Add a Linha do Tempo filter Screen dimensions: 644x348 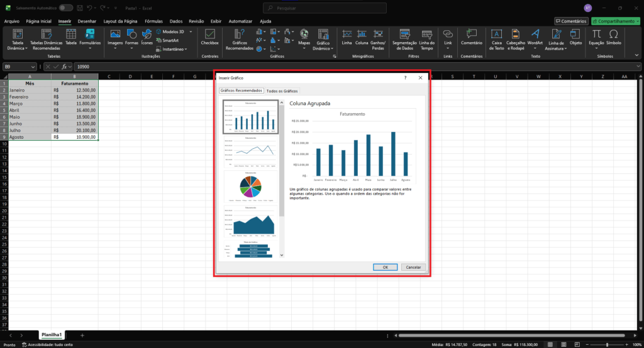(427, 40)
